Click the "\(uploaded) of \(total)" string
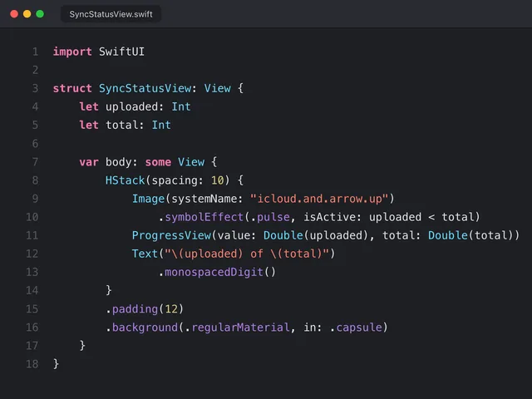 pyautogui.click(x=247, y=254)
